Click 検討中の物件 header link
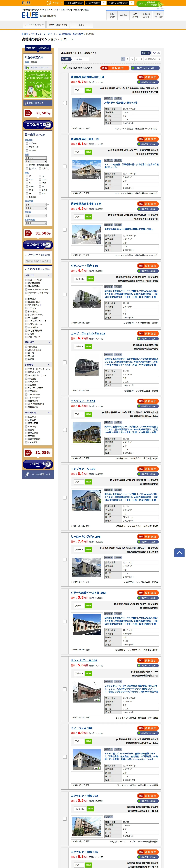 (x=93, y=3)
